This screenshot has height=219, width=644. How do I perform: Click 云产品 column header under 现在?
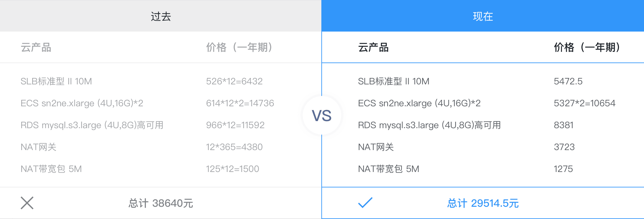pos(374,47)
